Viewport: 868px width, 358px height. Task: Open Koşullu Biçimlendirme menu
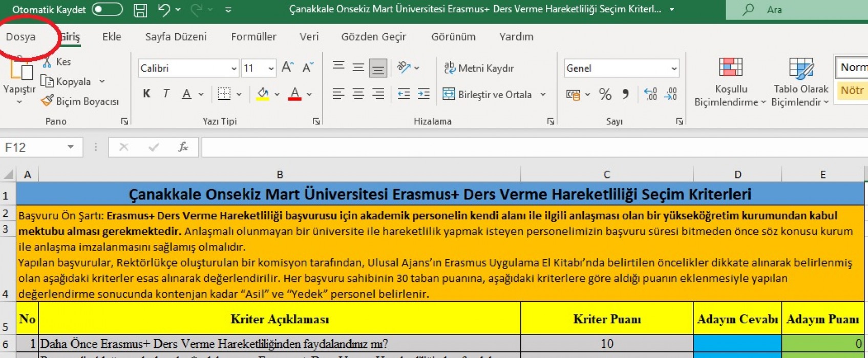coord(731,82)
